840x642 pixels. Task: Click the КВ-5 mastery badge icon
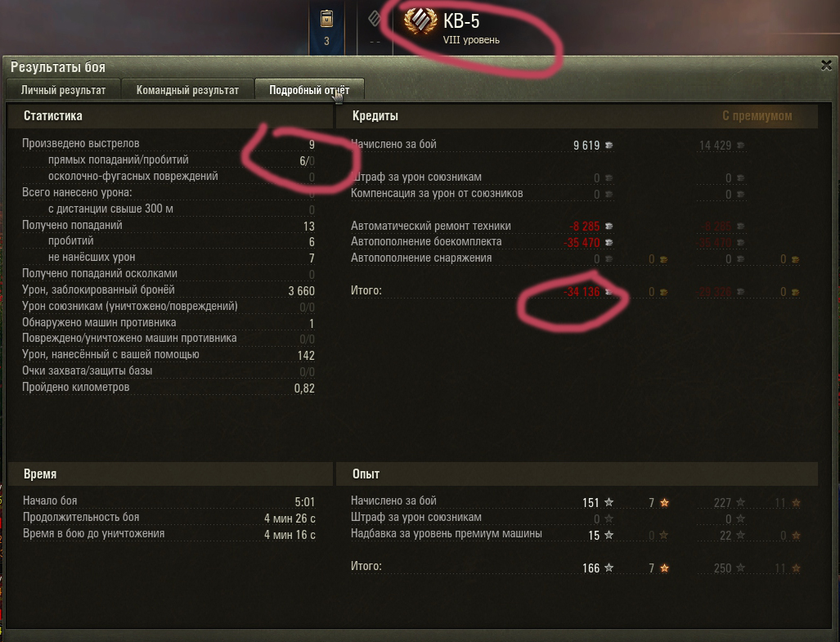click(x=420, y=22)
